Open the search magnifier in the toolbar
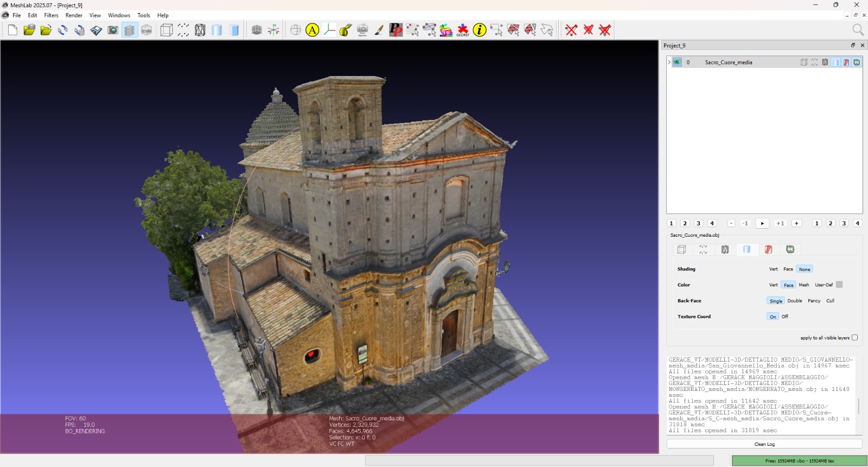Viewport: 868px width, 467px height. 857,30
